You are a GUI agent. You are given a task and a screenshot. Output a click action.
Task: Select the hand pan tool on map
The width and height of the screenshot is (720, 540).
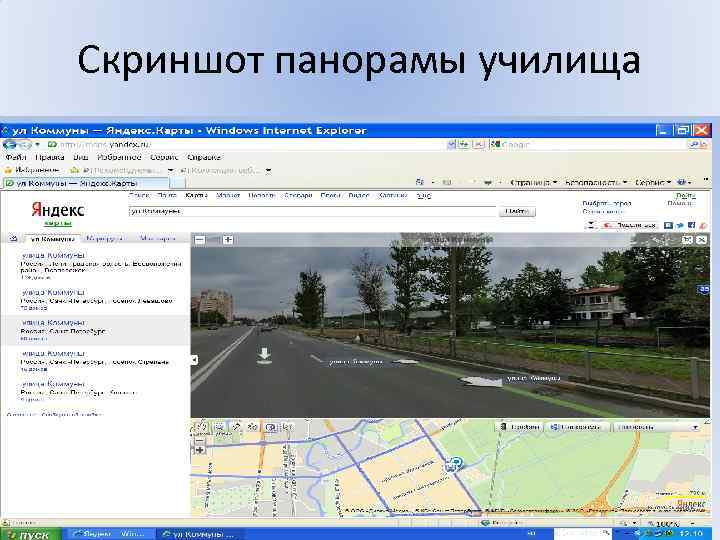(x=202, y=428)
